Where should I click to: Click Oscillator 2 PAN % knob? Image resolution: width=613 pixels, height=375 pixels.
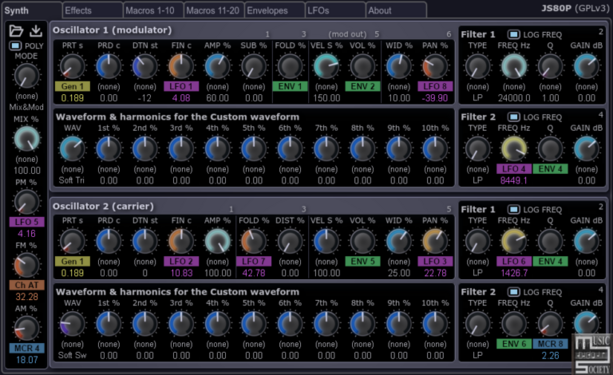click(x=435, y=241)
